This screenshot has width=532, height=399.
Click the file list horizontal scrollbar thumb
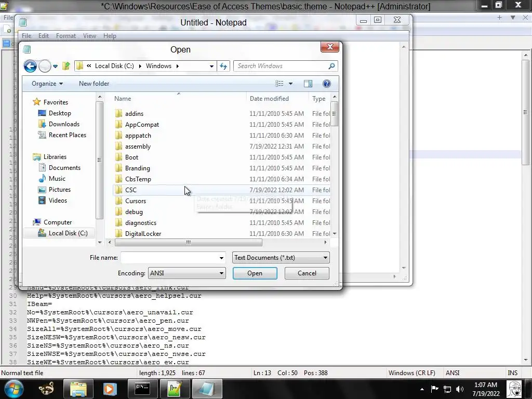tap(188, 242)
